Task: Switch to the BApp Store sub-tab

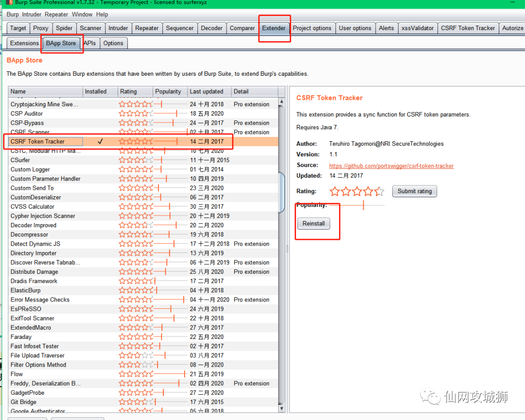Action: 61,43
